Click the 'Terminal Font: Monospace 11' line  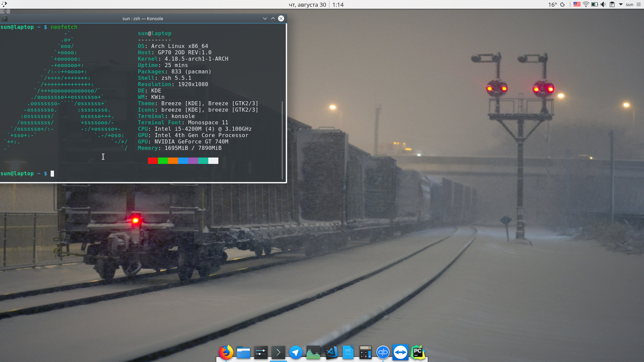tap(183, 122)
